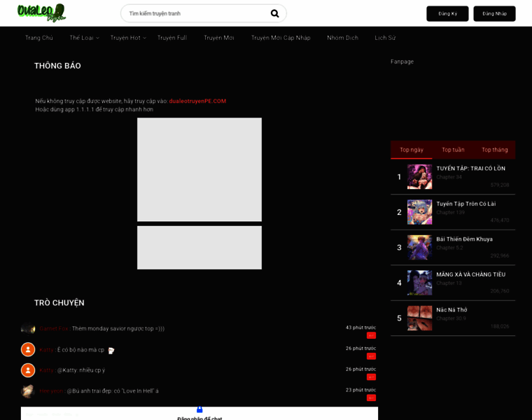Click Katty's avatar on '@Katty: nhiều cp ý'

28,370
